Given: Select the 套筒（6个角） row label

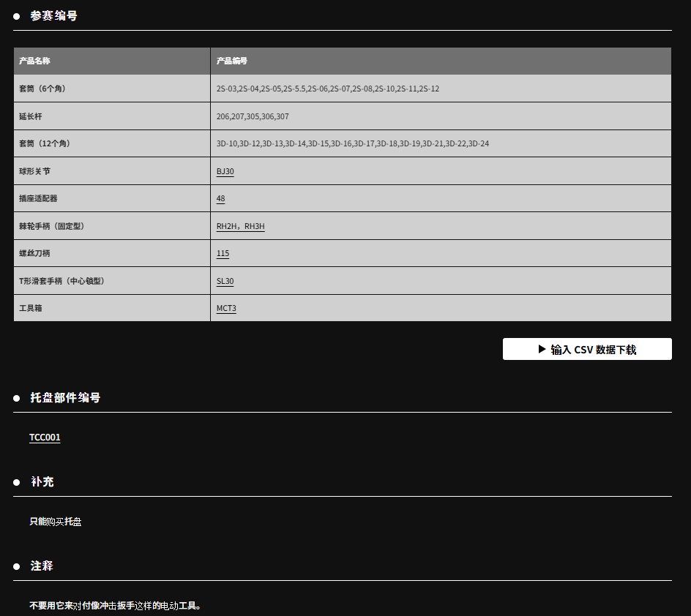Looking at the screenshot, I should (42, 89).
